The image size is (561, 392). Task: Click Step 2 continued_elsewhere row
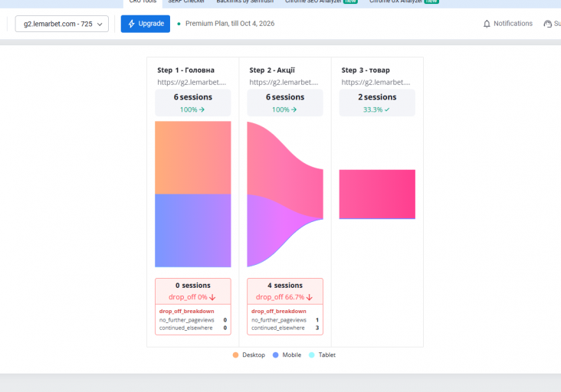(x=285, y=328)
